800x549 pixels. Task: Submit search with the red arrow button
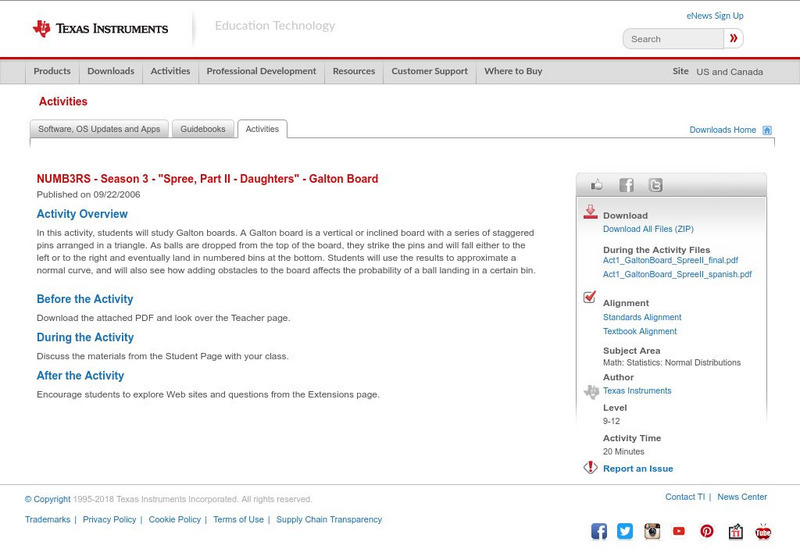pyautogui.click(x=733, y=38)
